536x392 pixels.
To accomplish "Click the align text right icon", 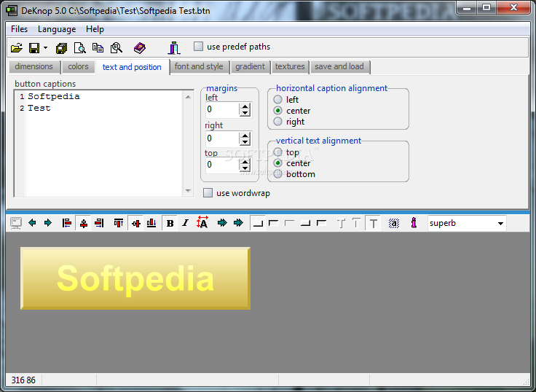I will [x=99, y=224].
